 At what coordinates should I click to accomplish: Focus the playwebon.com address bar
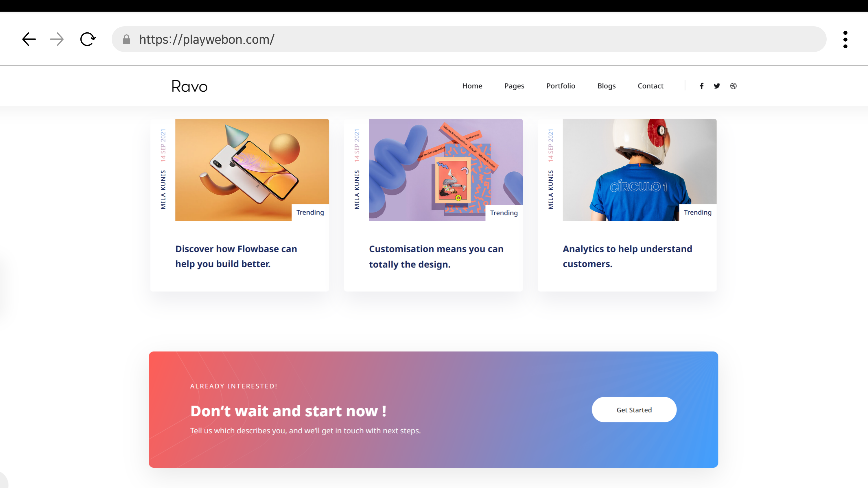click(x=469, y=39)
